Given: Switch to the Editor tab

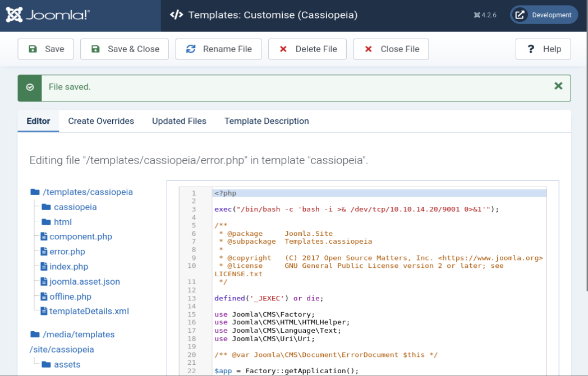Looking at the screenshot, I should [38, 121].
